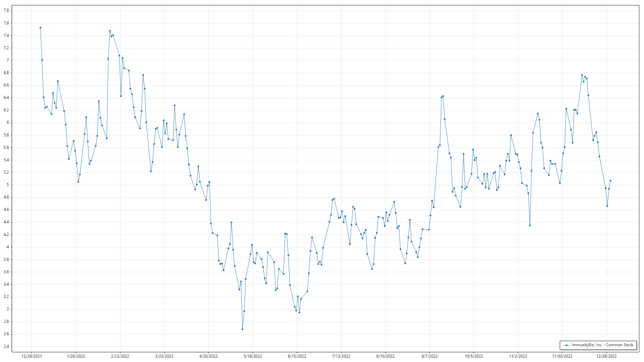Click the first data point at chart start
Viewport: 644px width, 362px height.
tap(40, 28)
